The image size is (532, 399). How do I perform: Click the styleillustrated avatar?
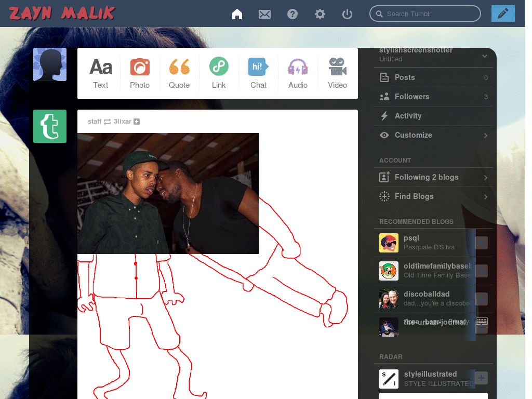click(389, 379)
